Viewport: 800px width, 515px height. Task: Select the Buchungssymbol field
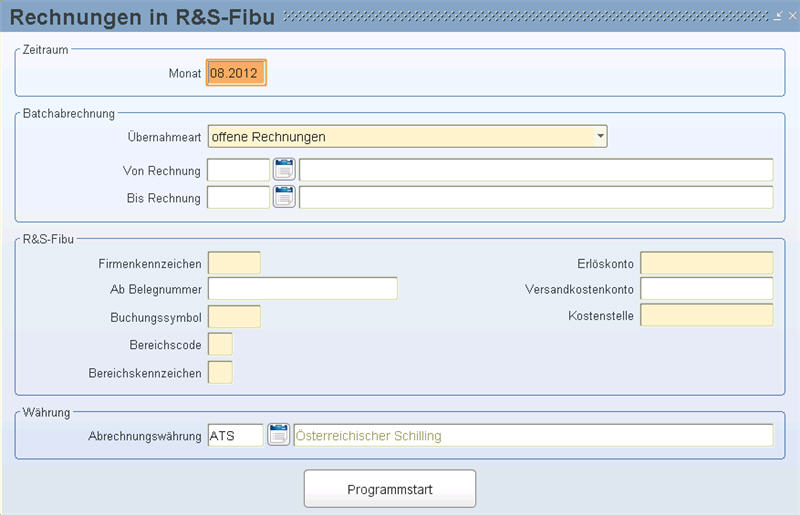pyautogui.click(x=235, y=317)
